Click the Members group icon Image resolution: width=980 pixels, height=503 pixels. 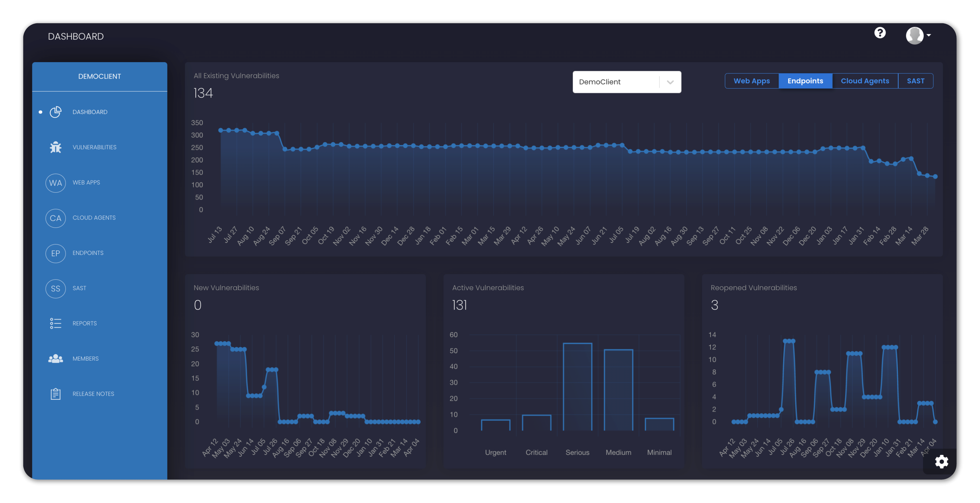pos(56,358)
